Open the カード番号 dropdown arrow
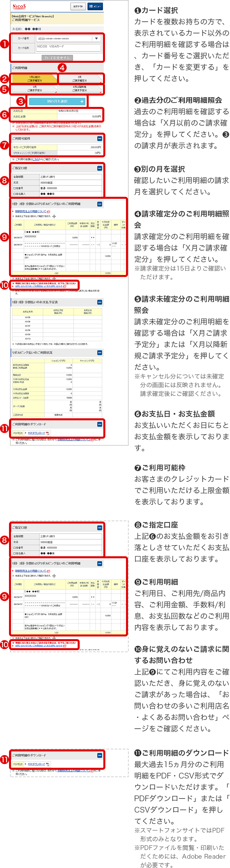This screenshot has width=230, height=868. (97, 39)
